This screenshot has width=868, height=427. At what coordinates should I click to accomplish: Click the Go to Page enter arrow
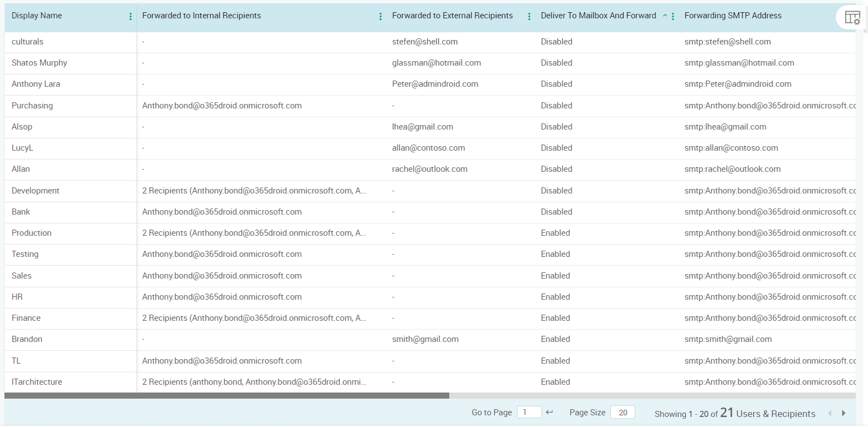(549, 413)
